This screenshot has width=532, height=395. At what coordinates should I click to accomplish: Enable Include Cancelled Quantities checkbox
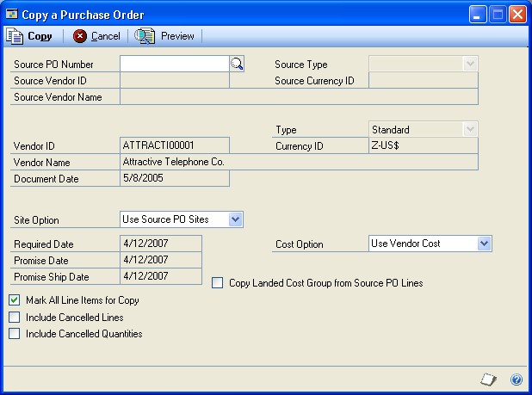(15, 334)
